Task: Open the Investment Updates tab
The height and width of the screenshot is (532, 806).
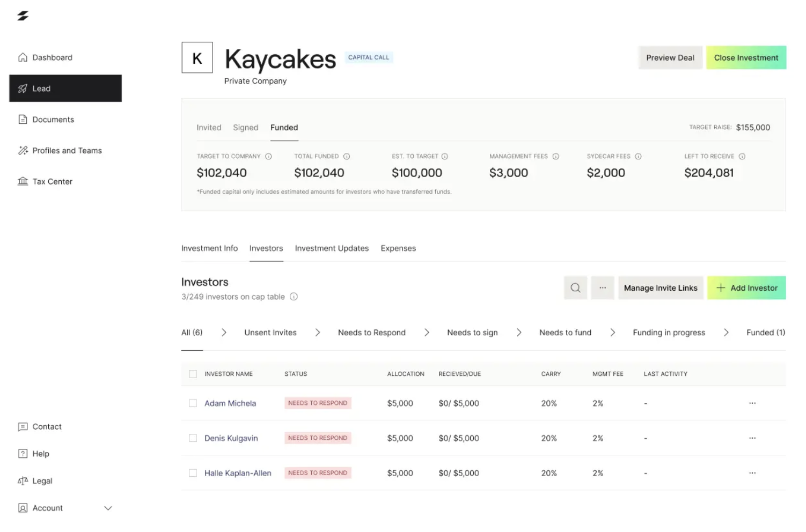Action: pos(332,248)
